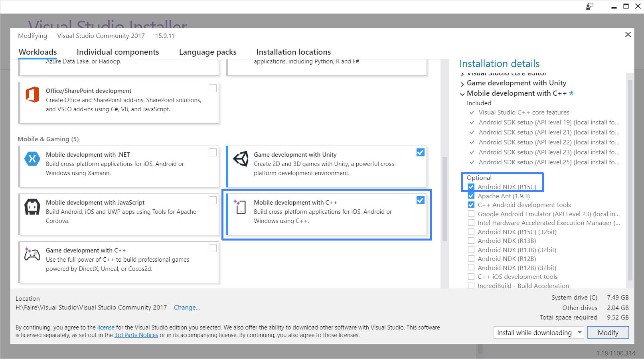Viewport: 644px width, 359px height.
Task: Enable Intel Hardware Accelerated Execution Manager
Action: 471,223
